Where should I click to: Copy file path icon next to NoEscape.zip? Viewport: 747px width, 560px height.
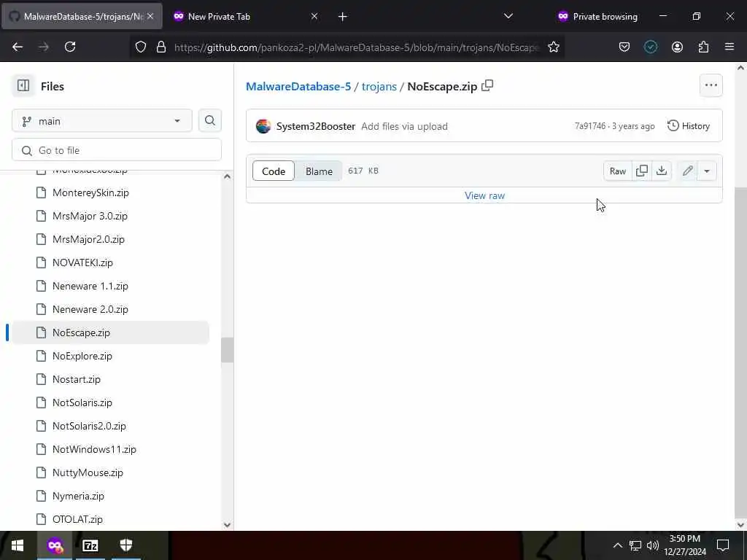487,86
